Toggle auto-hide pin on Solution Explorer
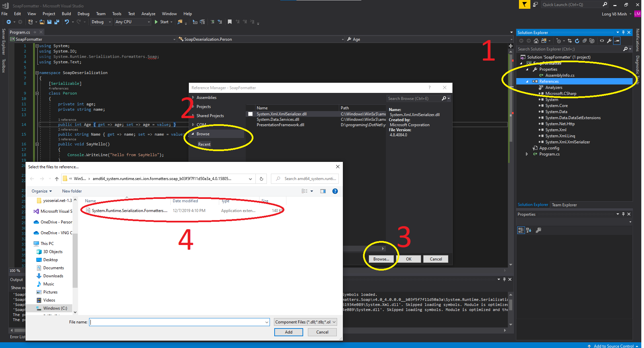 click(623, 33)
